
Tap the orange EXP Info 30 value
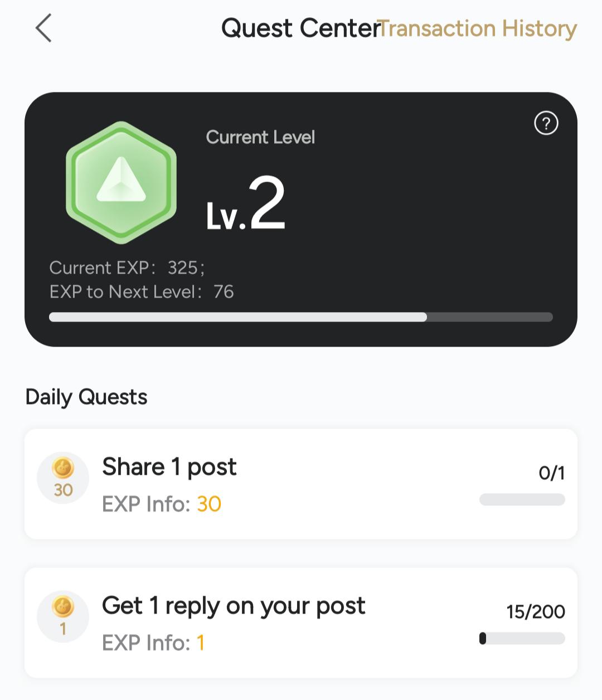coord(209,504)
